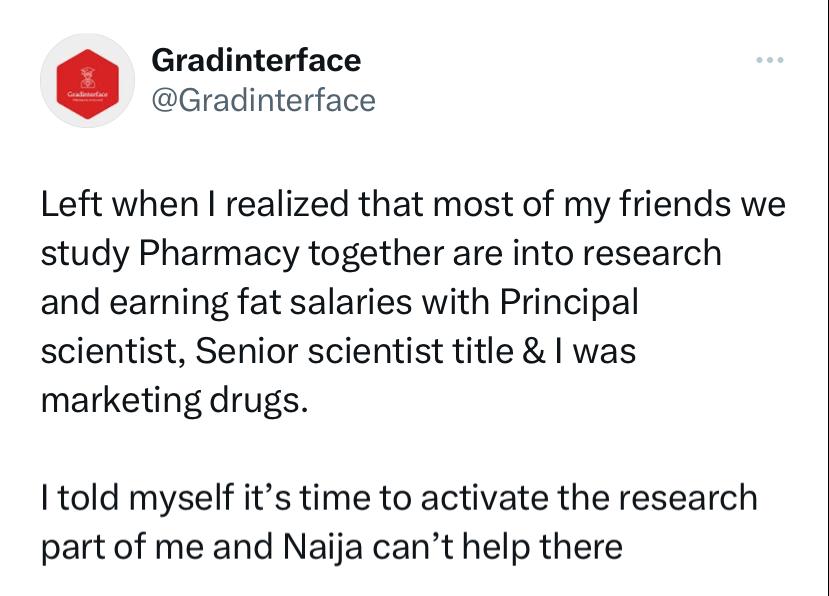Open the Gradinterface display name profile
The height and width of the screenshot is (596, 829).
click(256, 60)
